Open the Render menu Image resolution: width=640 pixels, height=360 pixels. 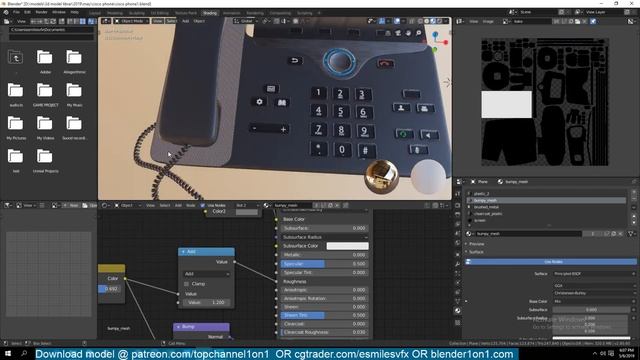click(x=41, y=12)
